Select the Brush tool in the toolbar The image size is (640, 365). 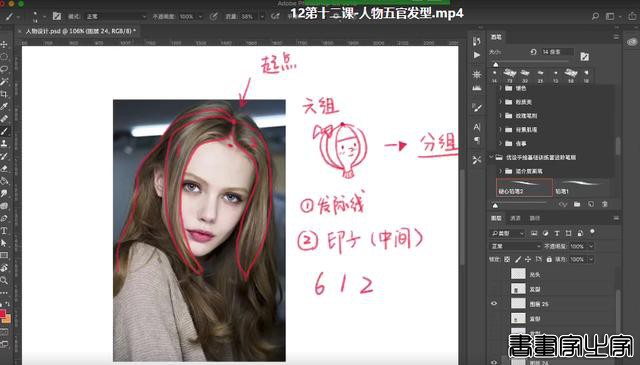pos(4,131)
